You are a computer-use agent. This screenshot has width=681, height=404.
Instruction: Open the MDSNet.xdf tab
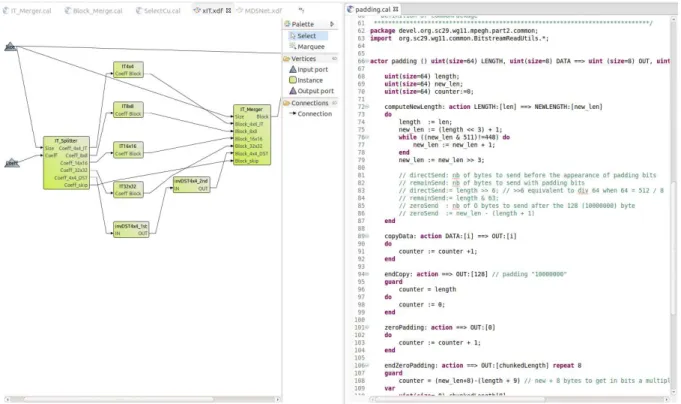(259, 10)
